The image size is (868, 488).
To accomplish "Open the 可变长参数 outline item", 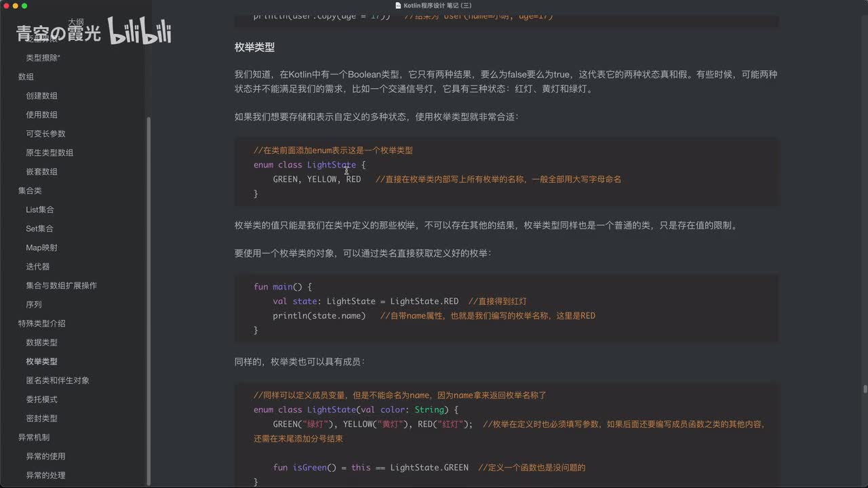I will [45, 134].
